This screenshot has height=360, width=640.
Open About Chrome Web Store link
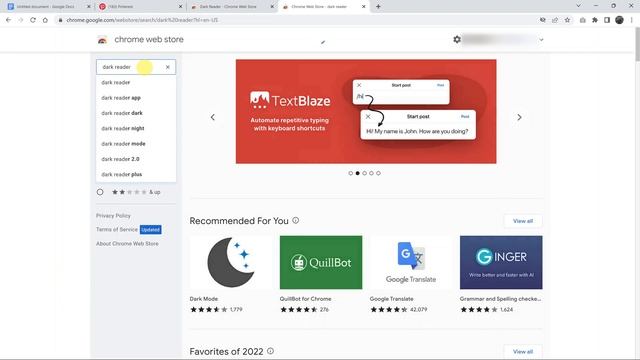click(x=127, y=244)
